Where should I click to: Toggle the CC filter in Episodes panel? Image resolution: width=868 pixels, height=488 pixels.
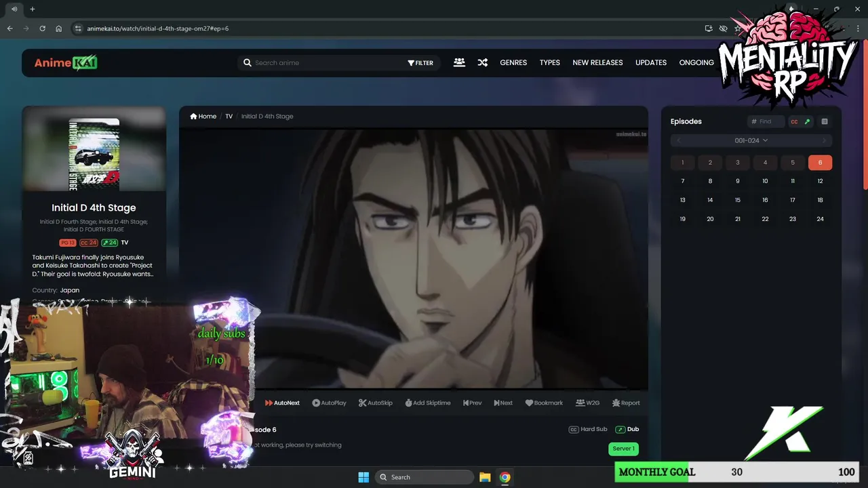click(794, 122)
